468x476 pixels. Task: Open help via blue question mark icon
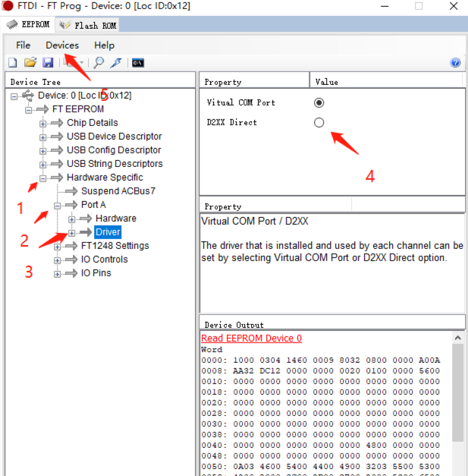click(x=455, y=62)
